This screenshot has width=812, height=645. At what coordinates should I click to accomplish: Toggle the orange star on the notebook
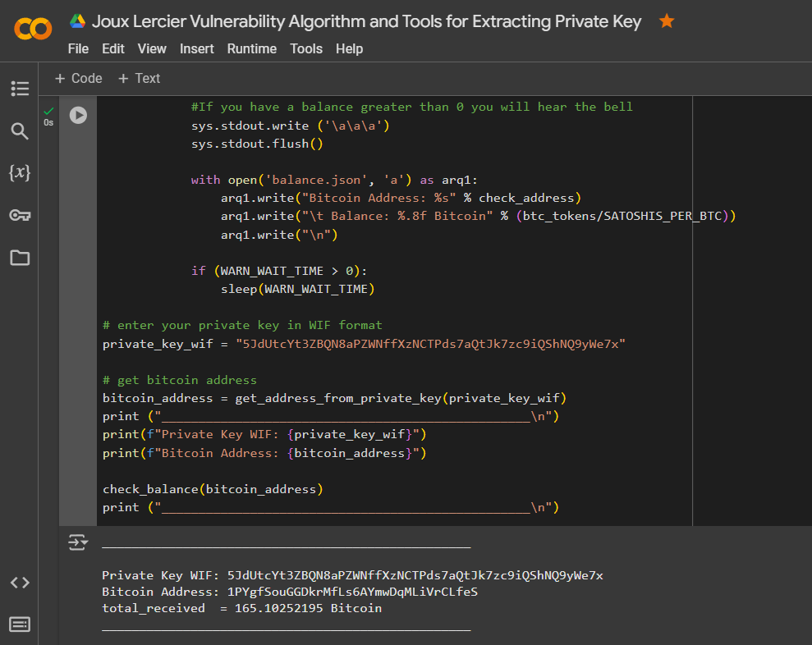coord(667,21)
